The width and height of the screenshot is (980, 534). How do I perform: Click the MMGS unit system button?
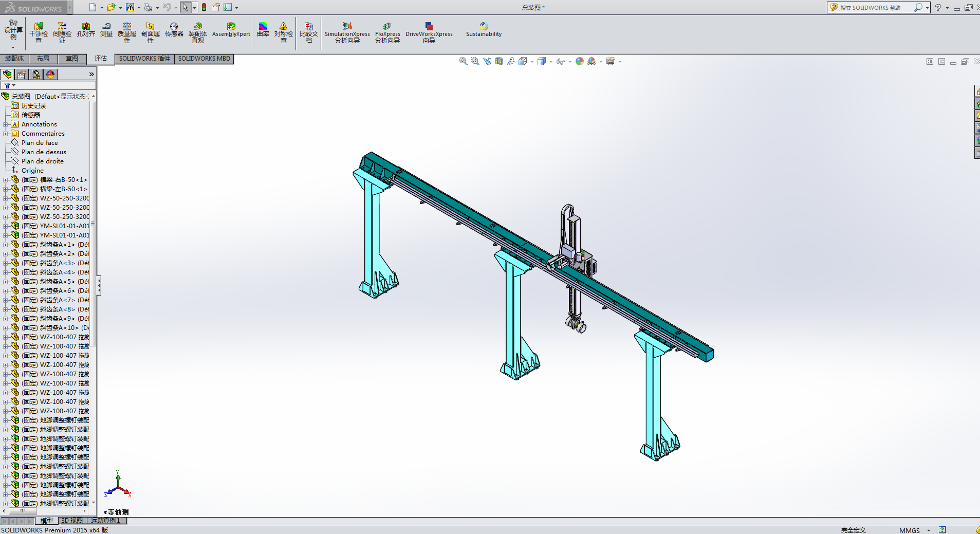pyautogui.click(x=909, y=530)
